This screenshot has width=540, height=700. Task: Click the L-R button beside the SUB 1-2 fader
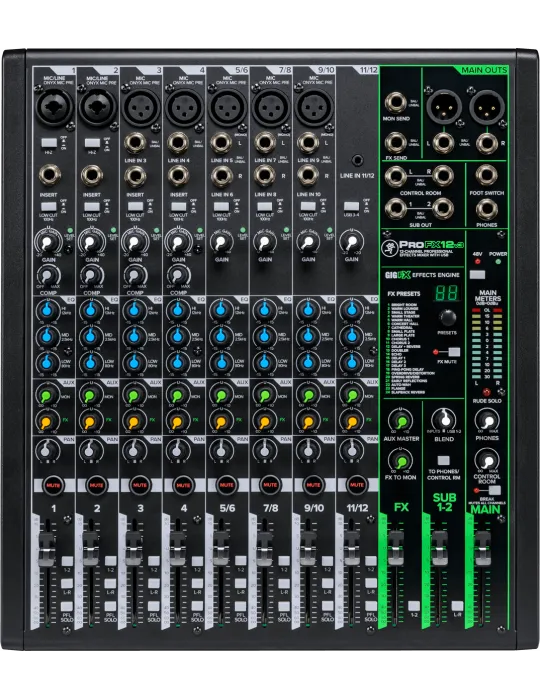point(457,606)
